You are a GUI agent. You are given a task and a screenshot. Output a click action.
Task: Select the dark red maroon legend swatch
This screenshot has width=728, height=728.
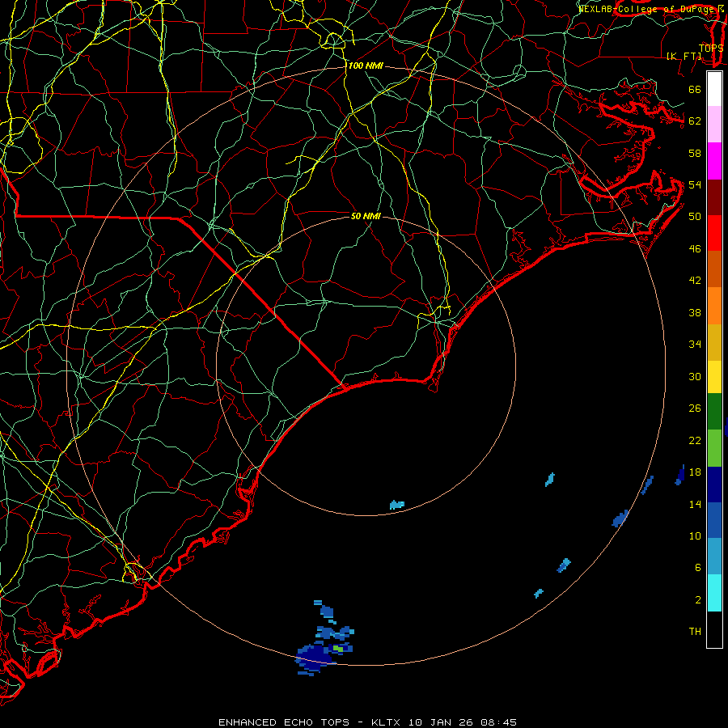pos(714,197)
